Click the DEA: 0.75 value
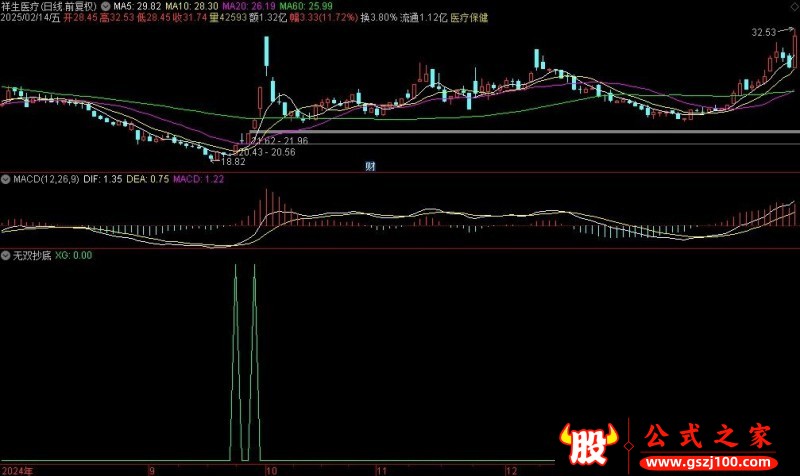Image resolution: width=800 pixels, height=476 pixels. pyautogui.click(x=147, y=179)
